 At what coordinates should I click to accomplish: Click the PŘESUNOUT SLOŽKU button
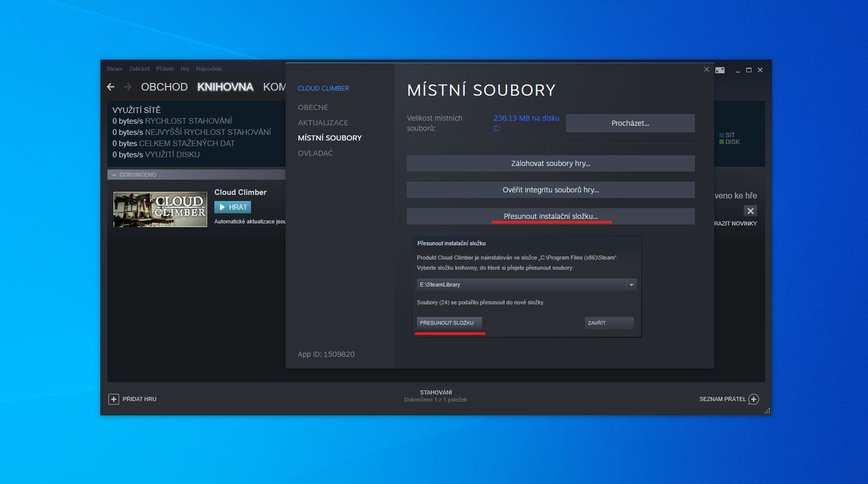tap(449, 323)
